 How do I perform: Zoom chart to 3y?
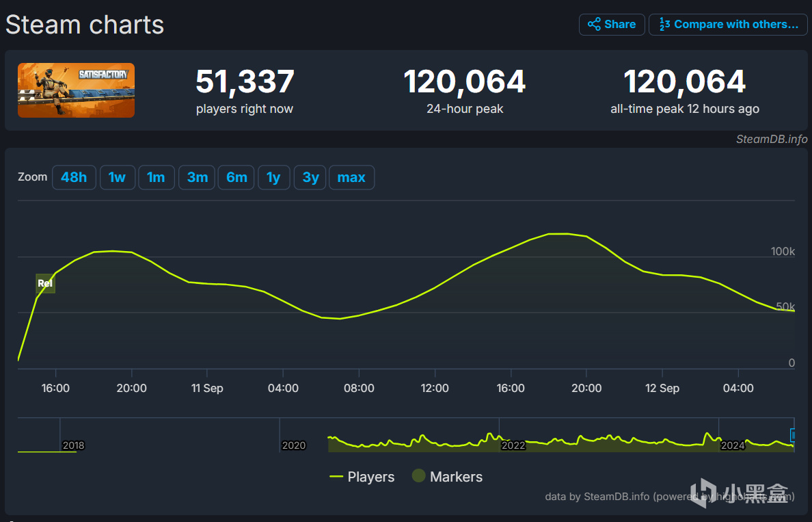pos(310,177)
